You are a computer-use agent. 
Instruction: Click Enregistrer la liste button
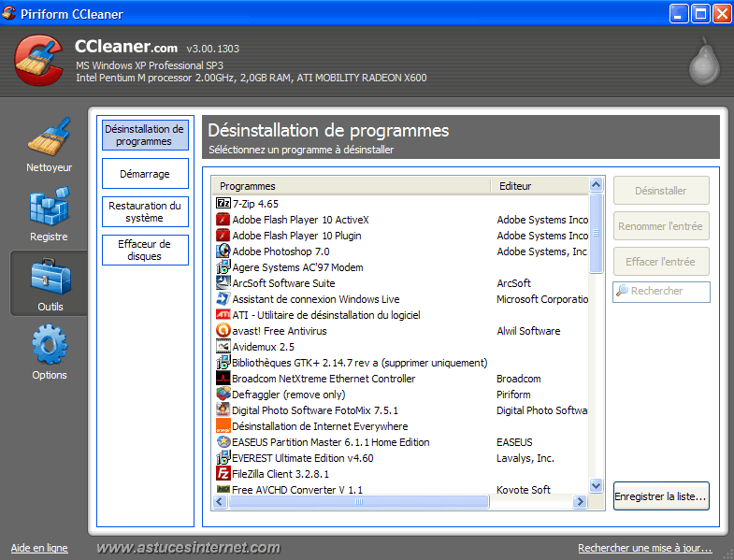point(661,496)
